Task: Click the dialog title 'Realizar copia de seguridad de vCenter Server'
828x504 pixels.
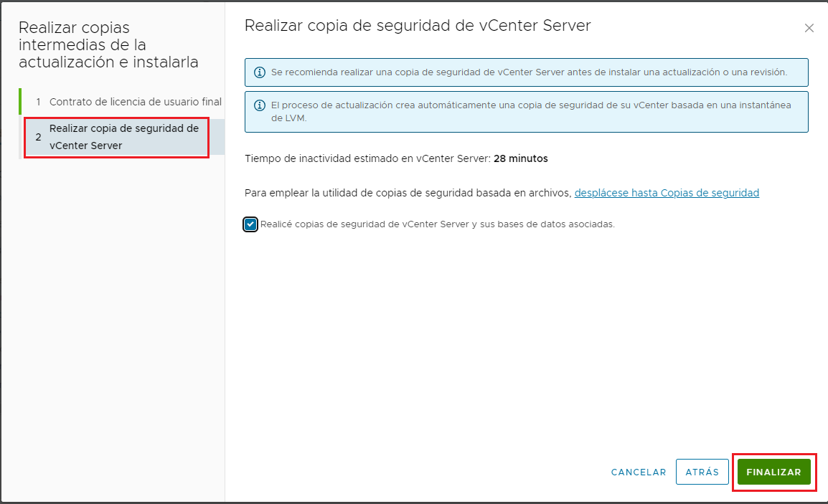Action: tap(418, 25)
